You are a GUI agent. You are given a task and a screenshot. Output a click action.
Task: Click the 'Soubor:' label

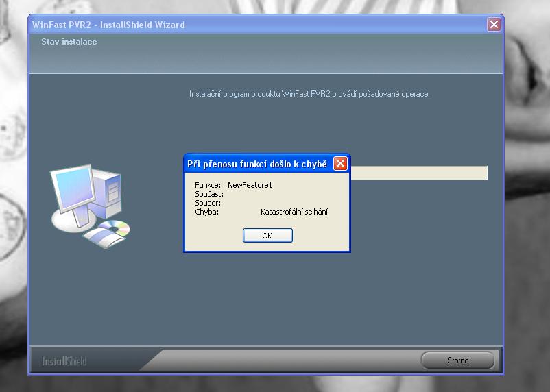(x=208, y=203)
